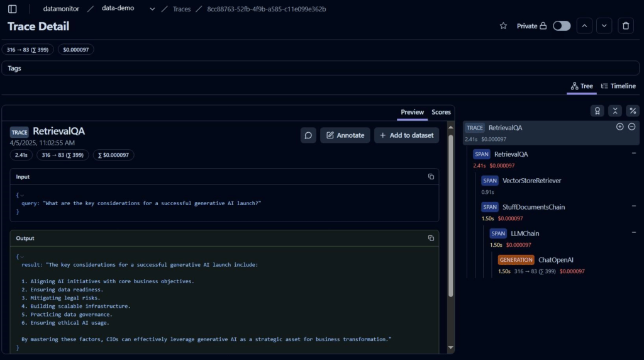644x360 pixels.
Task: Delete trace using trash icon
Action: pos(626,26)
